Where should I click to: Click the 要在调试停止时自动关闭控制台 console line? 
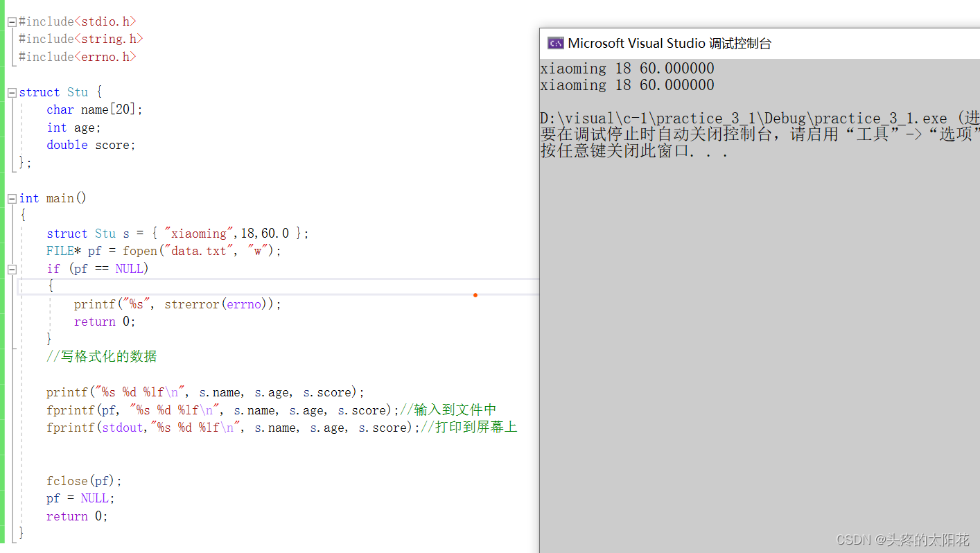760,134
